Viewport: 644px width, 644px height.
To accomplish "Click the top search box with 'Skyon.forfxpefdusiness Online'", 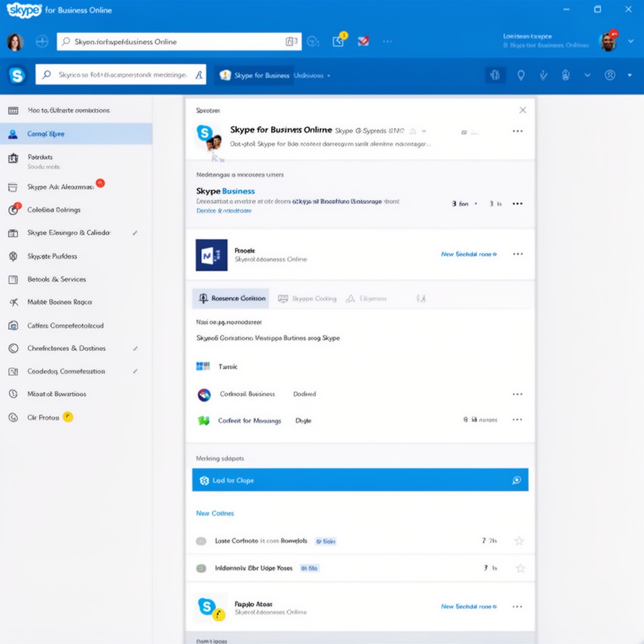I will [179, 42].
